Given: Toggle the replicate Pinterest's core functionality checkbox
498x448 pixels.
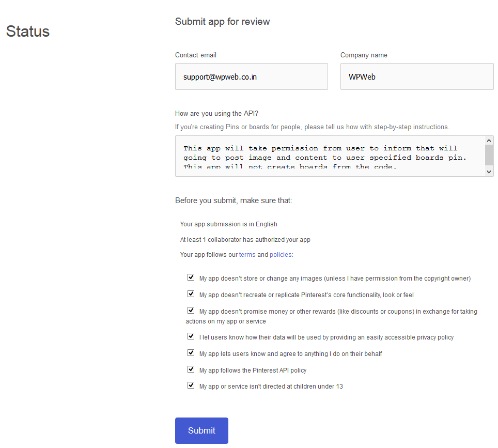Looking at the screenshot, I should (x=191, y=294).
